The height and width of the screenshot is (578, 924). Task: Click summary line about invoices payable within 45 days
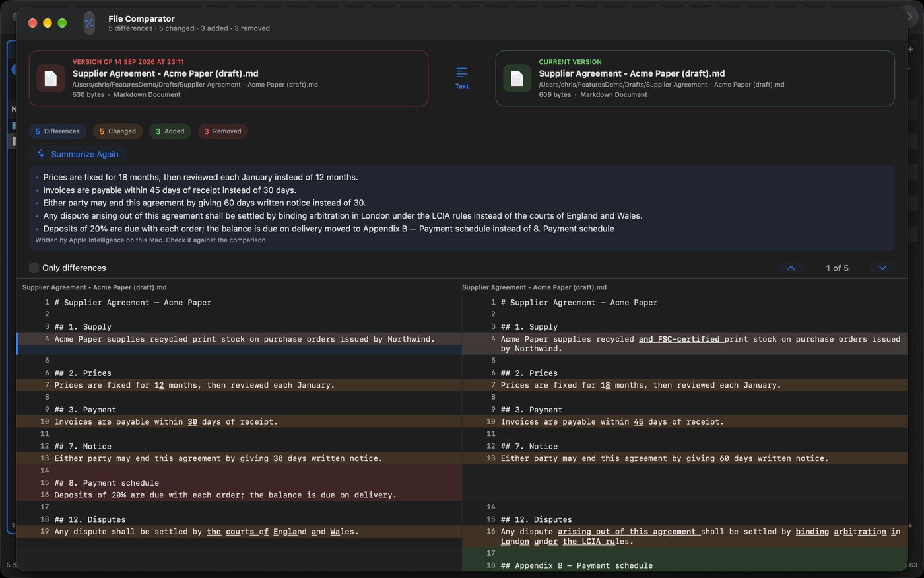point(170,190)
